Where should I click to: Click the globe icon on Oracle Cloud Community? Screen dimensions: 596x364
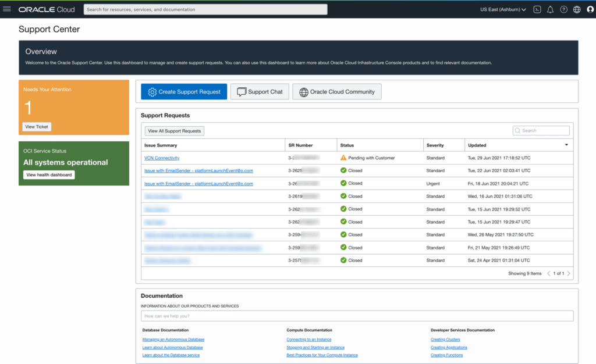(303, 91)
